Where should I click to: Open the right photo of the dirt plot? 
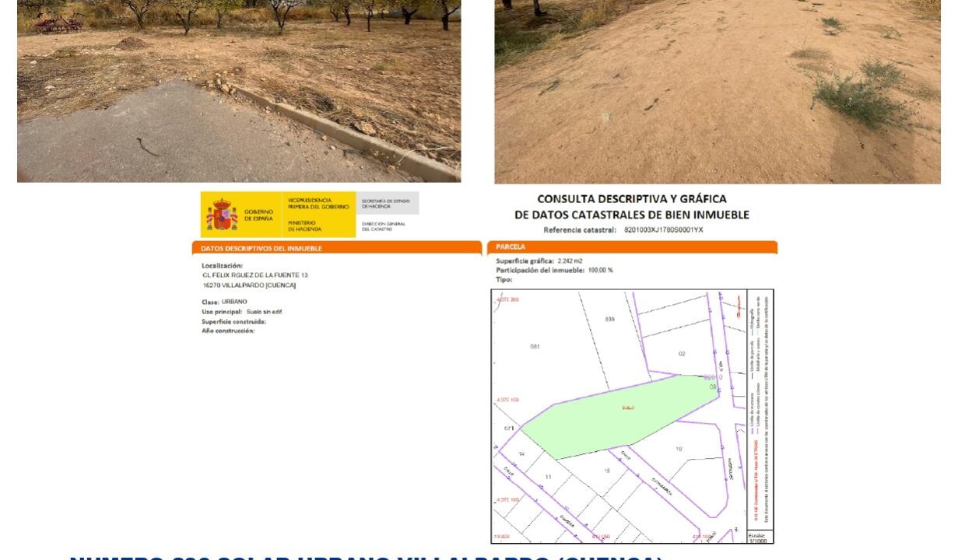718,92
